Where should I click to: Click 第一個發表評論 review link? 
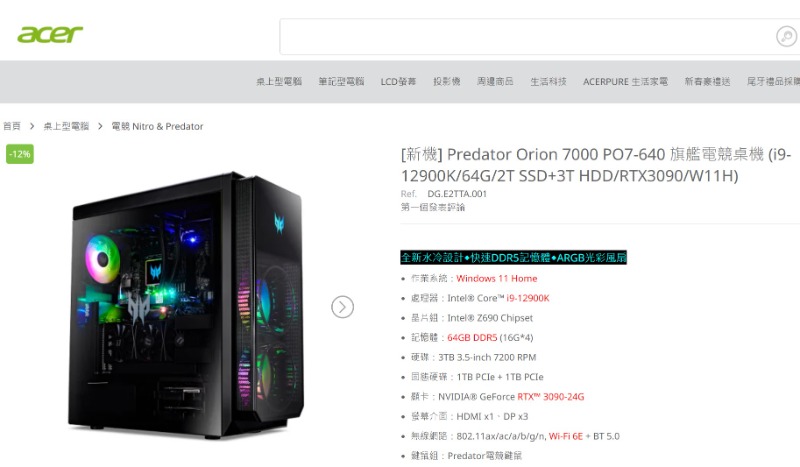(x=433, y=207)
